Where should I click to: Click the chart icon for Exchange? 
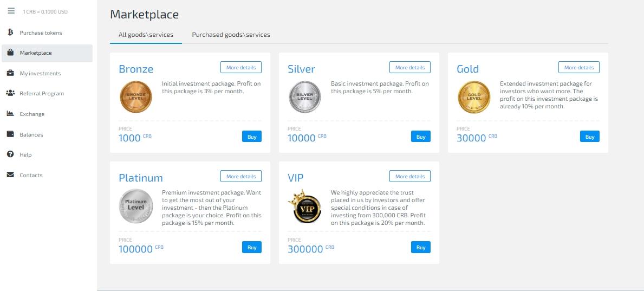pos(11,114)
